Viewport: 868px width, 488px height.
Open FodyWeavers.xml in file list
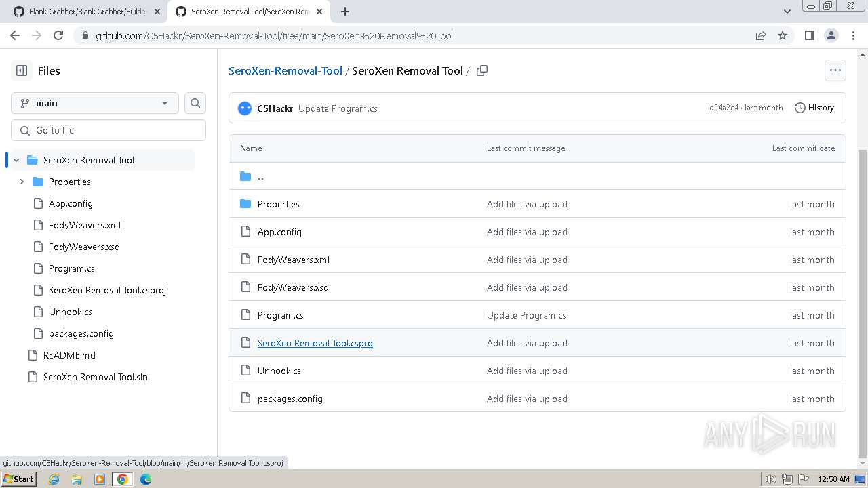(x=294, y=260)
